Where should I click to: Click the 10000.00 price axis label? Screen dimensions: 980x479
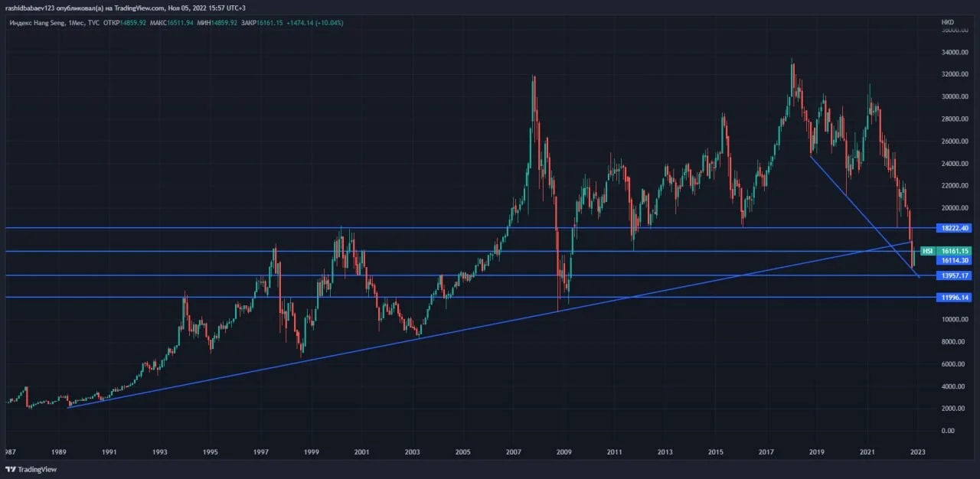[x=955, y=320]
